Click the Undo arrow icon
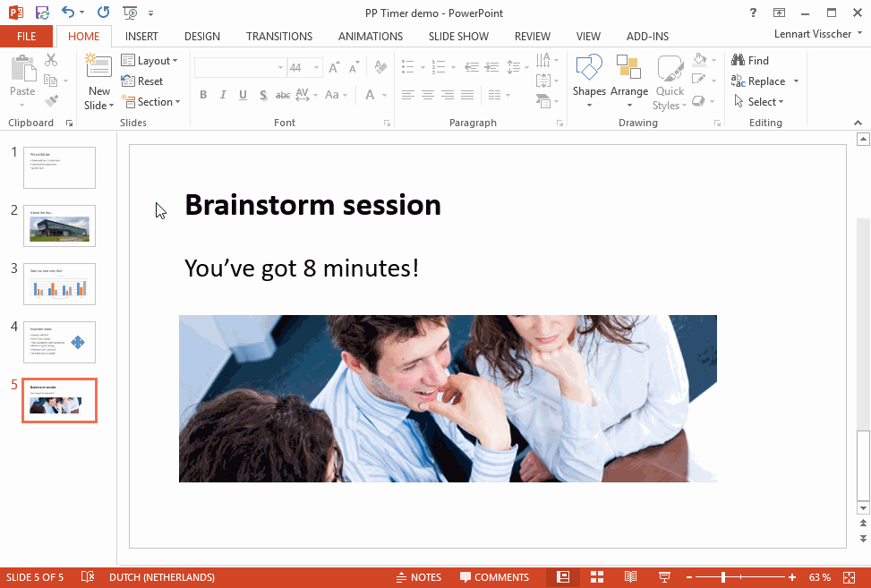The image size is (871, 588). click(x=68, y=13)
